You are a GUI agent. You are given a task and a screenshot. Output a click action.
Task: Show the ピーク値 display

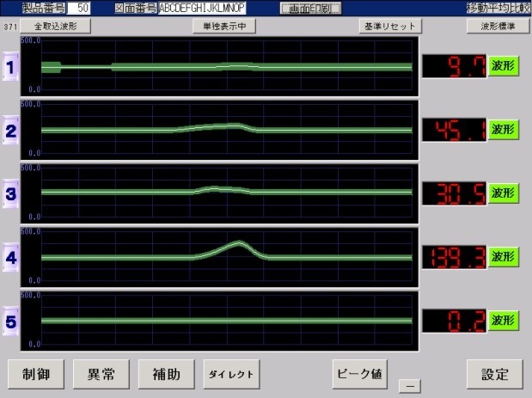click(x=359, y=374)
